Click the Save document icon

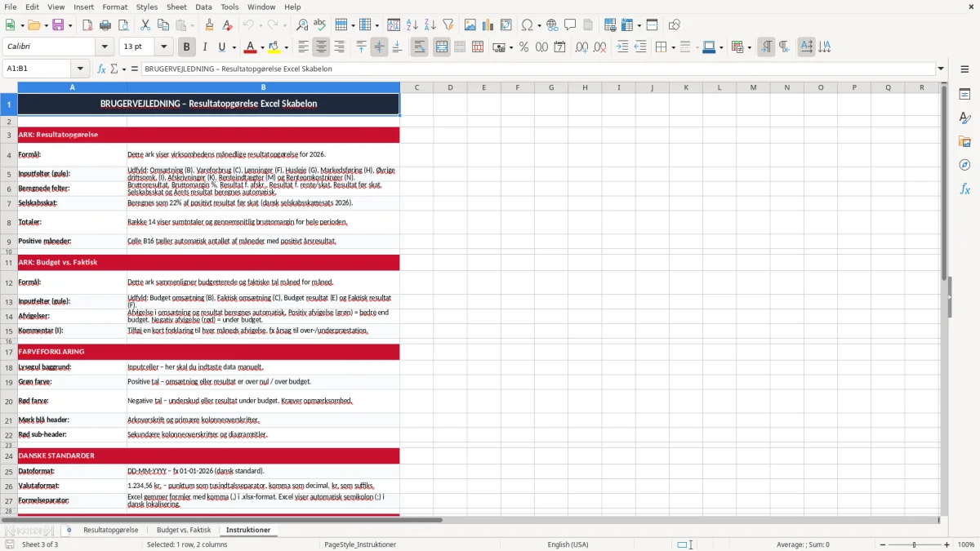coord(58,25)
